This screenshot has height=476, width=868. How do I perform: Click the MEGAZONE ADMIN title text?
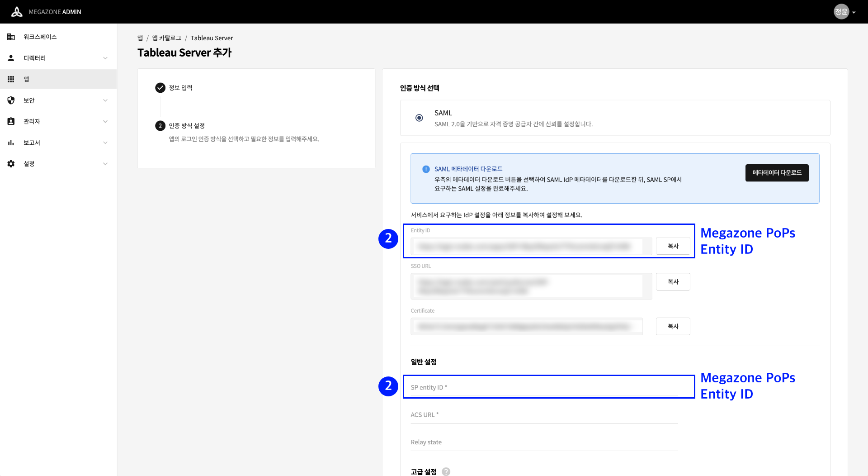coord(55,12)
